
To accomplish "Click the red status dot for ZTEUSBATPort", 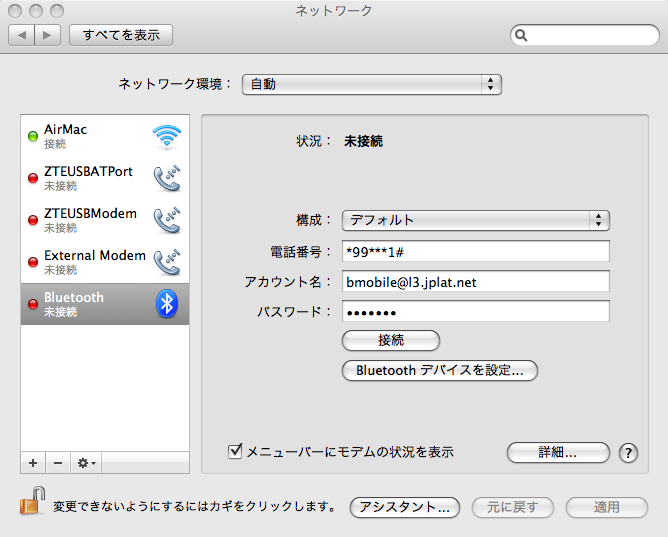I will [x=33, y=178].
